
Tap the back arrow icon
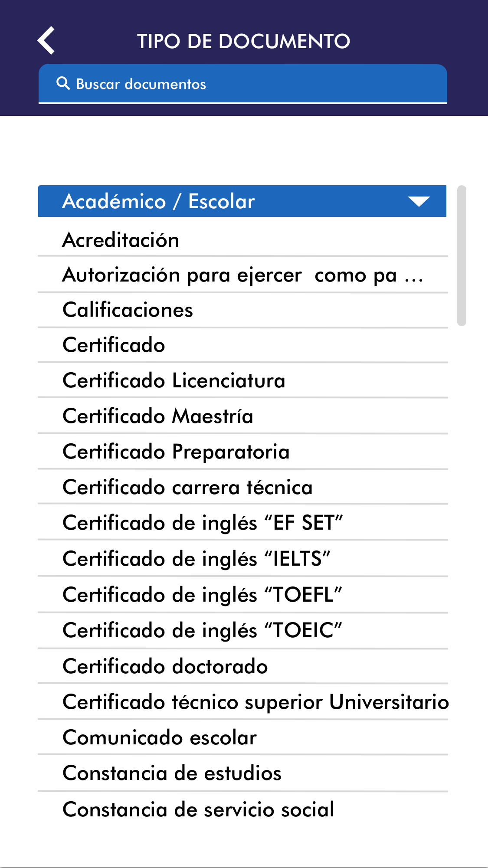pos(46,41)
